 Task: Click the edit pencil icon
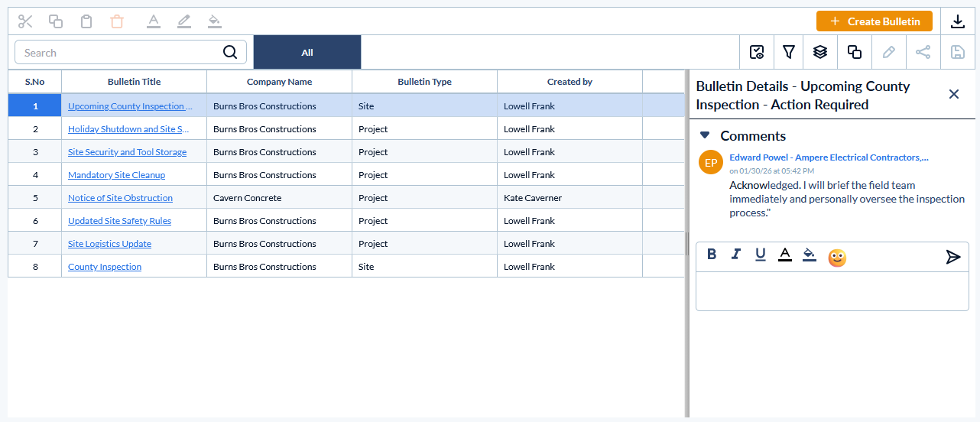pos(888,52)
